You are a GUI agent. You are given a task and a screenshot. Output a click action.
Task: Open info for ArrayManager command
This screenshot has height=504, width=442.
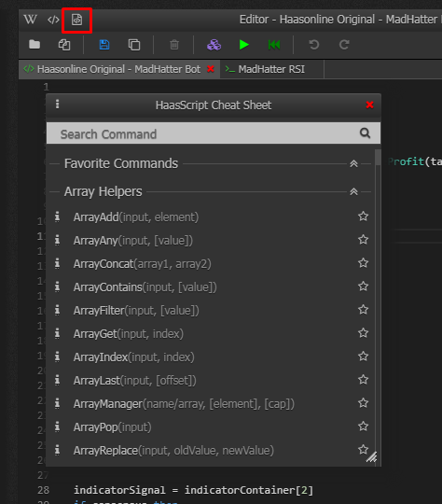pos(57,403)
